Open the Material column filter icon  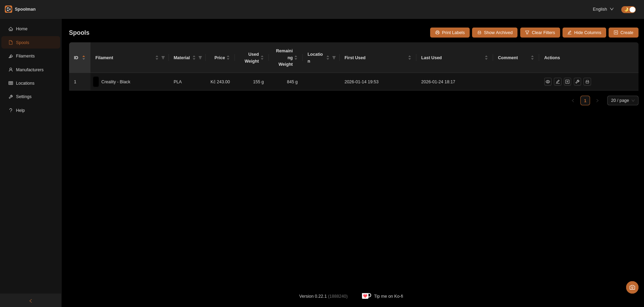(x=200, y=58)
